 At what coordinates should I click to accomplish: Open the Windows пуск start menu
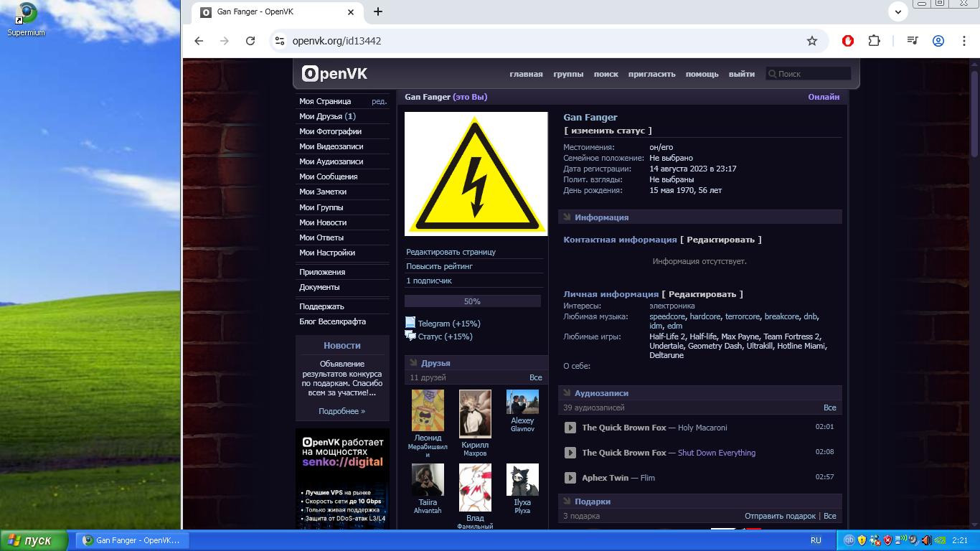point(34,540)
